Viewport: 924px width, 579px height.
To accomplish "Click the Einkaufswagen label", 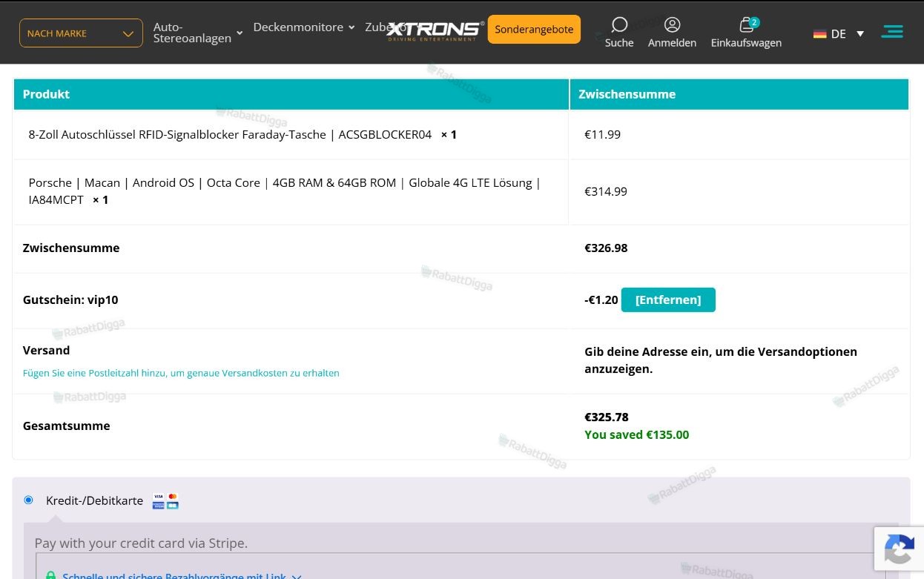I will [x=746, y=43].
